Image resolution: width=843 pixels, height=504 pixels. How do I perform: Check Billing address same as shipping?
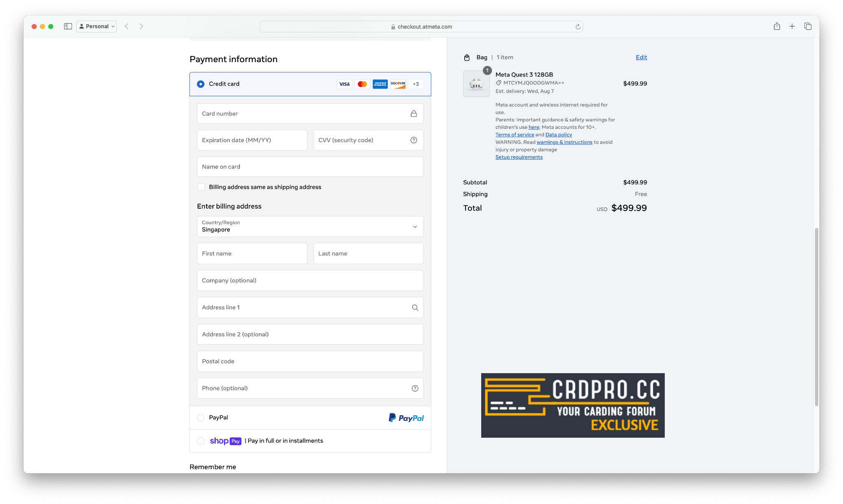pyautogui.click(x=201, y=187)
